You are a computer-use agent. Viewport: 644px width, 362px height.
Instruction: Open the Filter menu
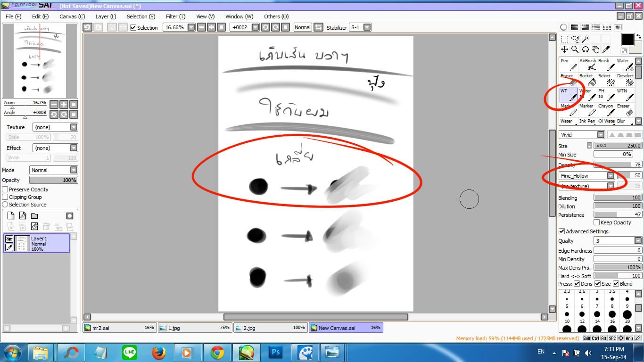175,16
